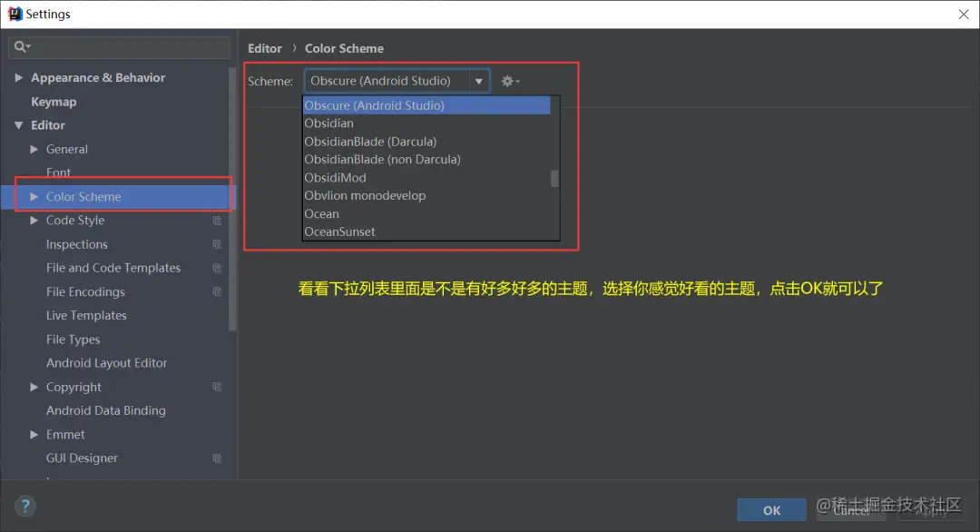Open GUI Designer settings
980x532 pixels.
point(82,458)
